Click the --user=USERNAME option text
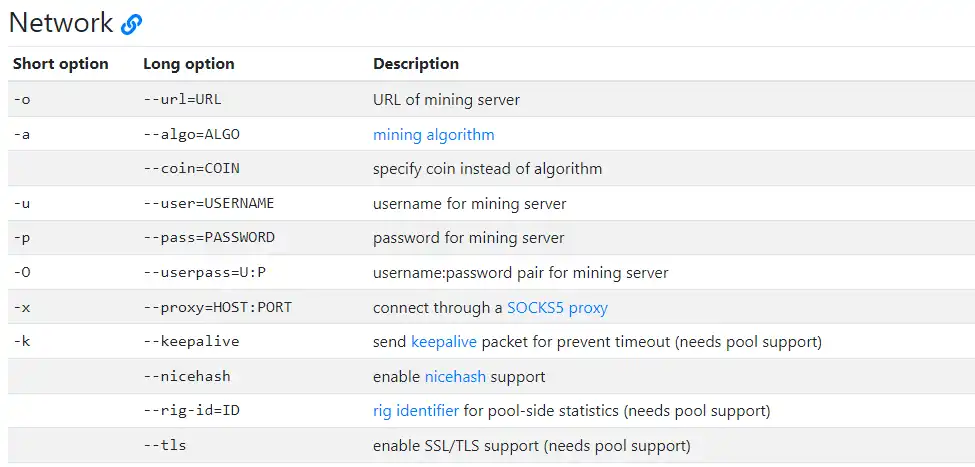 (208, 203)
